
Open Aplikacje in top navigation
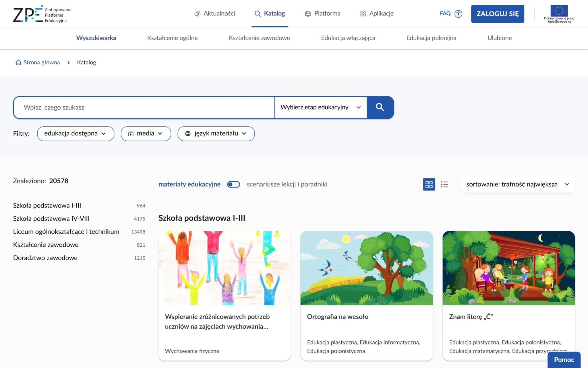pyautogui.click(x=377, y=14)
